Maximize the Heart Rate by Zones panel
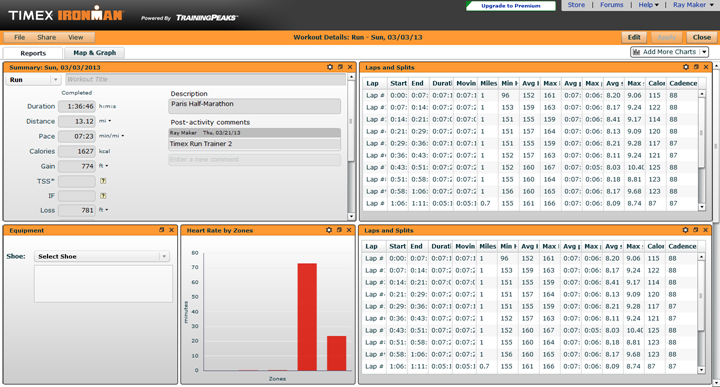This screenshot has width=720, height=387. (x=339, y=230)
